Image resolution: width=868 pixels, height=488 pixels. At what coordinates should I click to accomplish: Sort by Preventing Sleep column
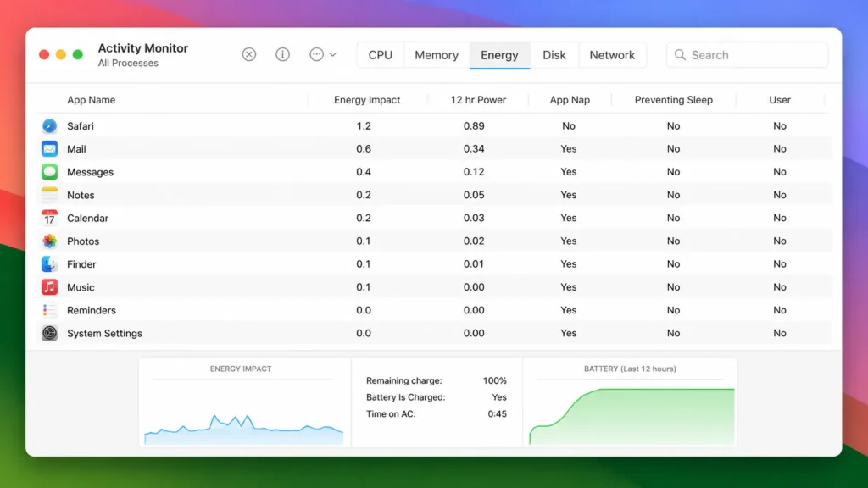click(674, 100)
